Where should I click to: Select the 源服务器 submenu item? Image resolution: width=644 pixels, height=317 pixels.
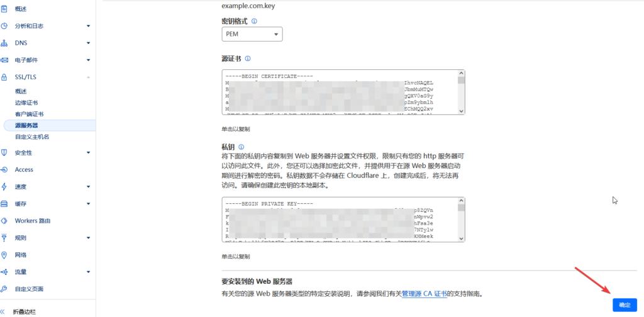click(26, 125)
